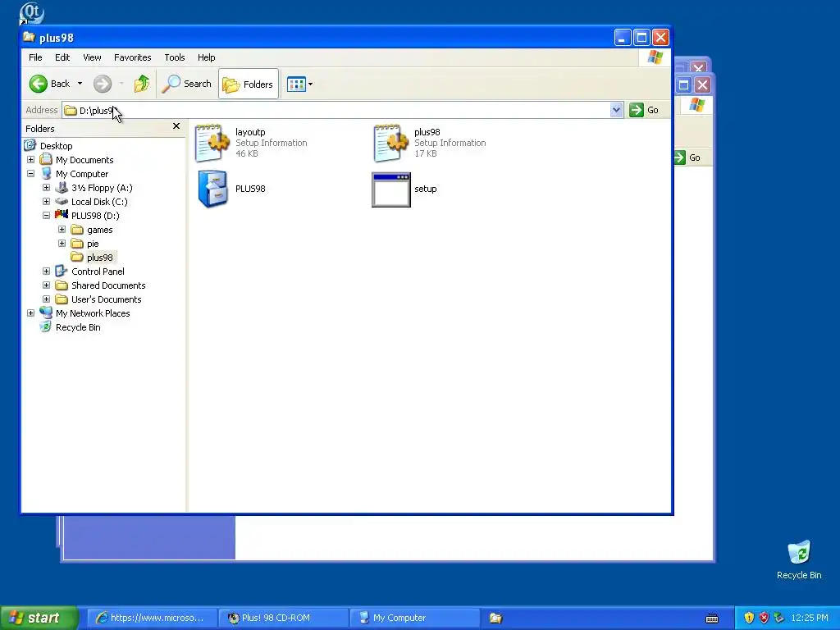Click the Up one level folder icon

click(142, 84)
